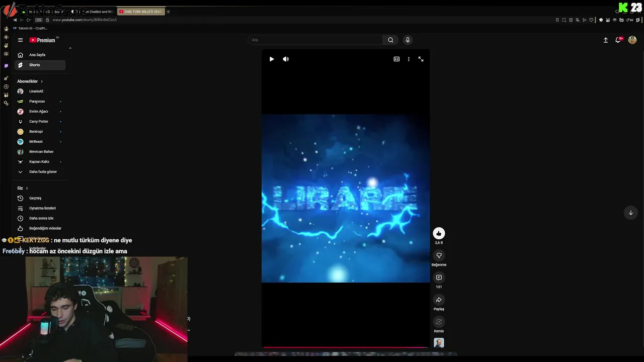Viewport: 644px width, 362px height.
Task: Share the Short via Paylaş
Action: (x=439, y=300)
